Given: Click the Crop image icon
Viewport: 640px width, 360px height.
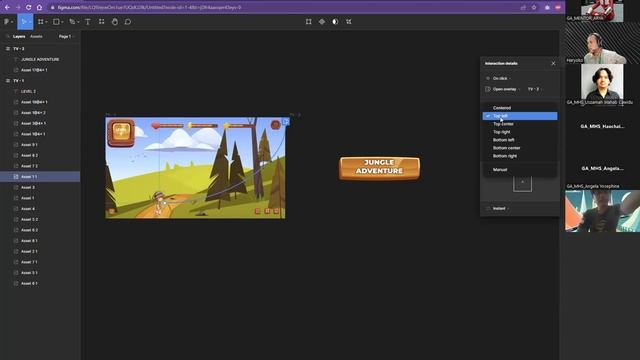Looking at the screenshot, I should click(349, 22).
